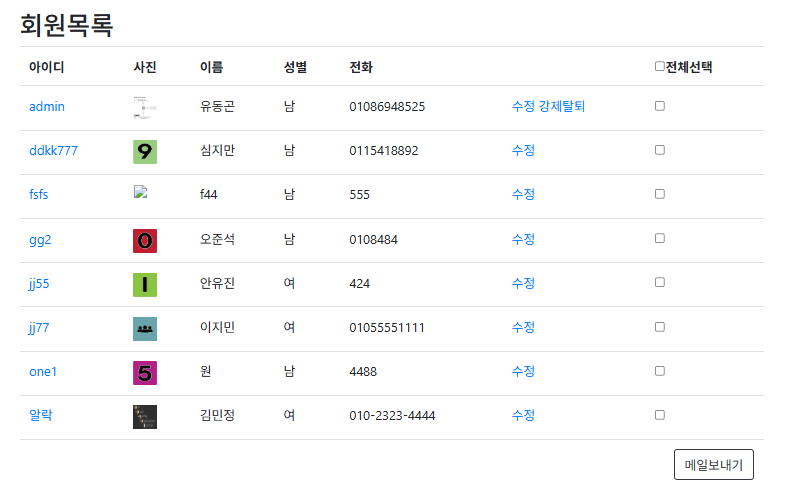Image resolution: width=787 pixels, height=493 pixels.
Task: Click 수정 link for jj77
Action: point(523,327)
